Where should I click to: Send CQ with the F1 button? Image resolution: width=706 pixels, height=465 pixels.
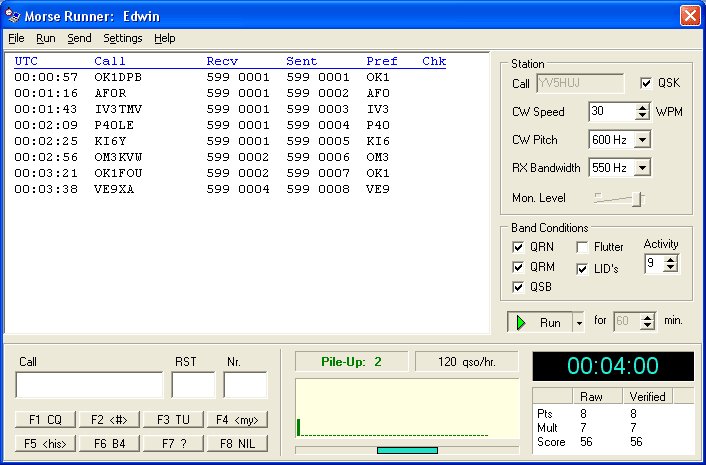pyautogui.click(x=45, y=420)
